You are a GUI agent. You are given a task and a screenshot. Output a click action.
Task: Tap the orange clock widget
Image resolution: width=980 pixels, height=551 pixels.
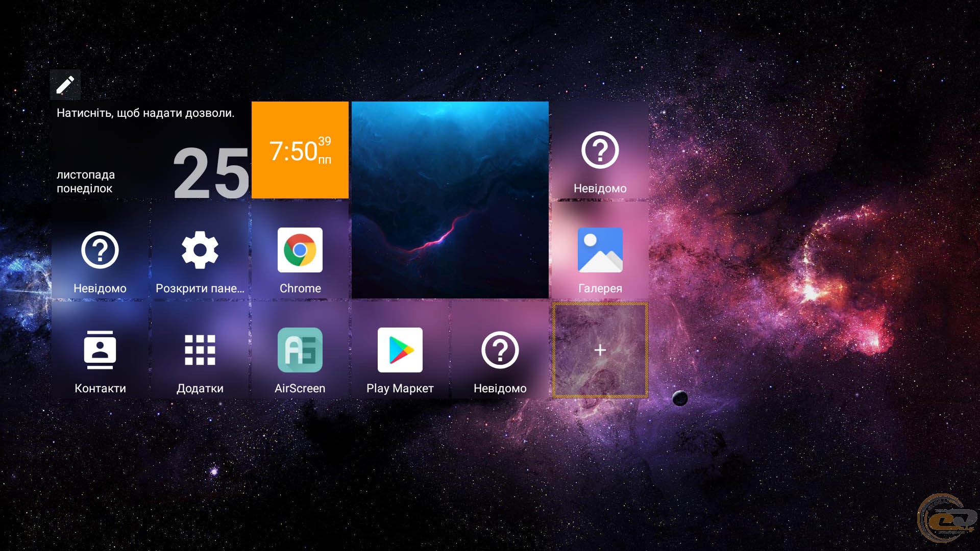click(300, 150)
